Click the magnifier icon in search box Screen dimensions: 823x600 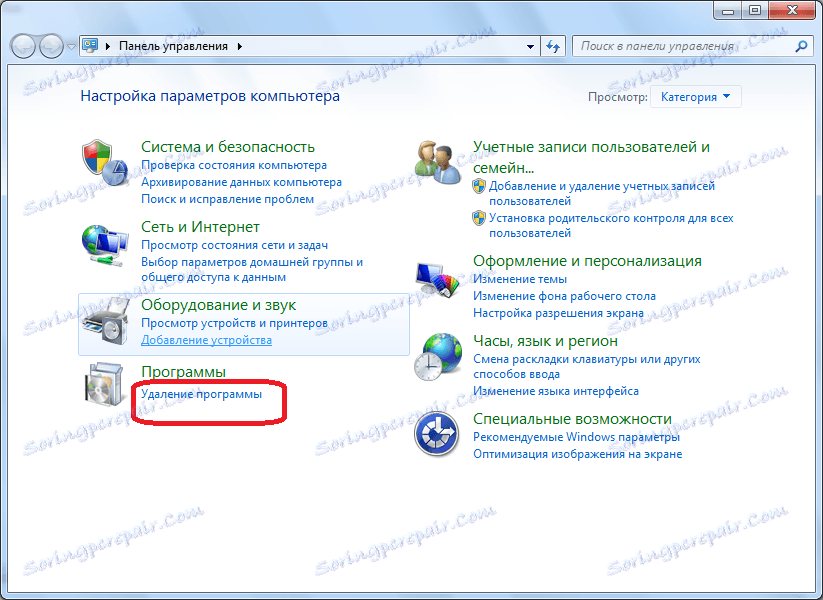801,46
